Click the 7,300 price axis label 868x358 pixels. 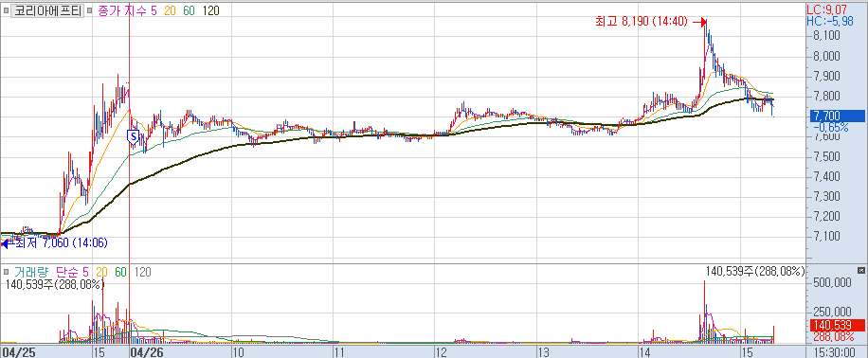pyautogui.click(x=827, y=196)
